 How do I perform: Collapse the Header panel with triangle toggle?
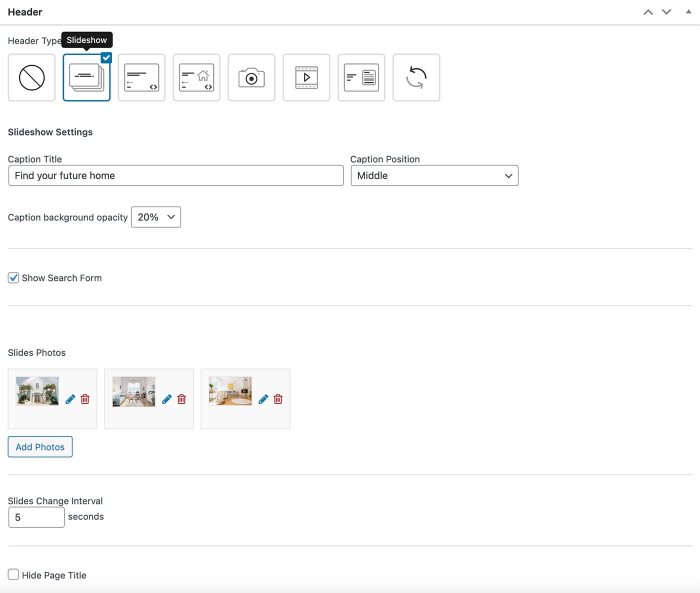(x=688, y=11)
